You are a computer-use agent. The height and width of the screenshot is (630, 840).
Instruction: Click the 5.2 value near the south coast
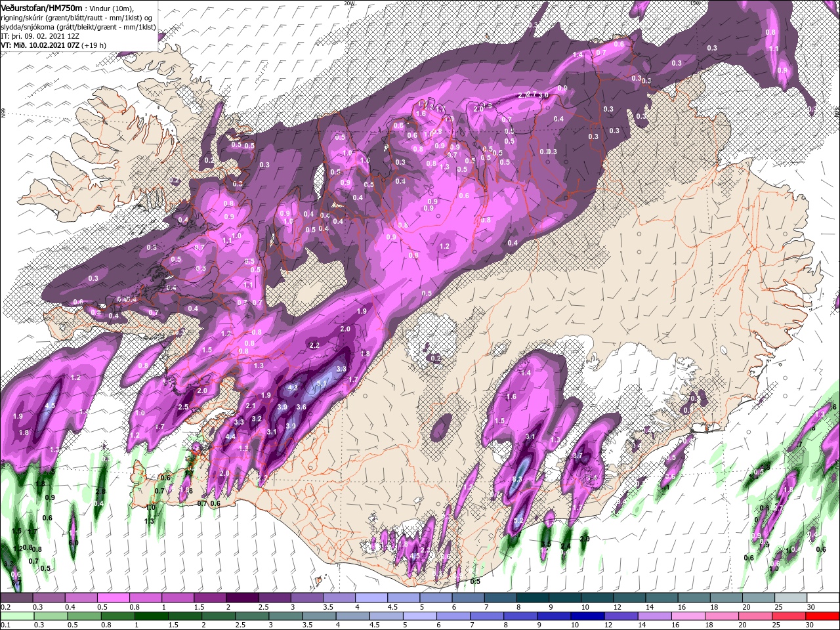[518, 521]
